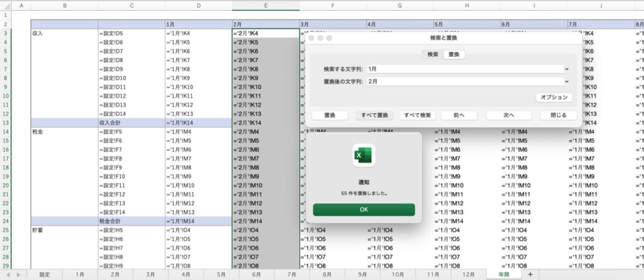
Task: Select the 置換 tab in dialog
Action: coord(453,55)
